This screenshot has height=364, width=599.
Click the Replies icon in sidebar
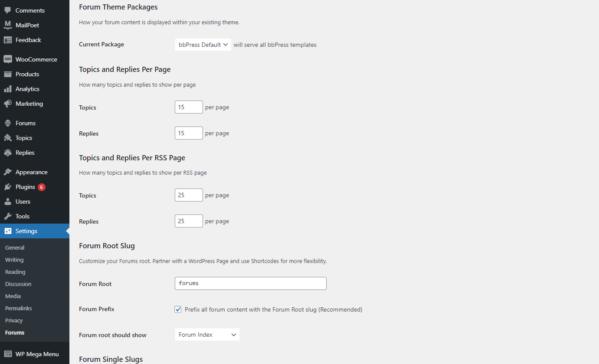pos(7,153)
